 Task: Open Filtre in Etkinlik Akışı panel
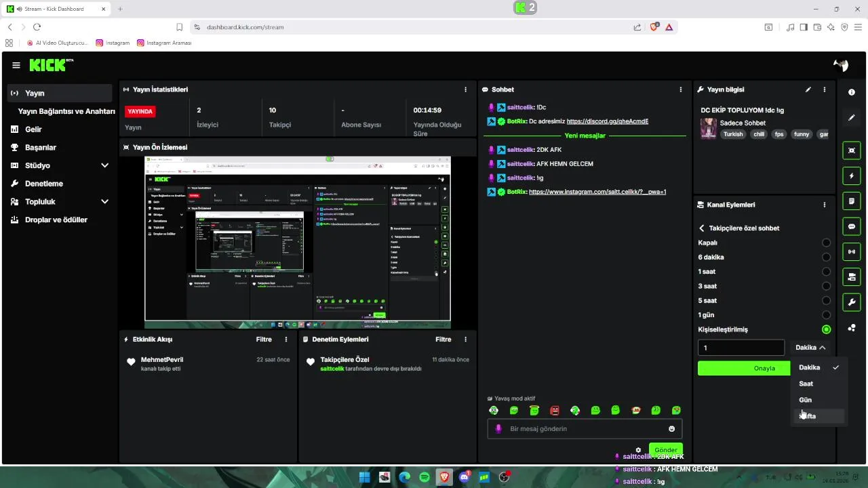click(264, 340)
